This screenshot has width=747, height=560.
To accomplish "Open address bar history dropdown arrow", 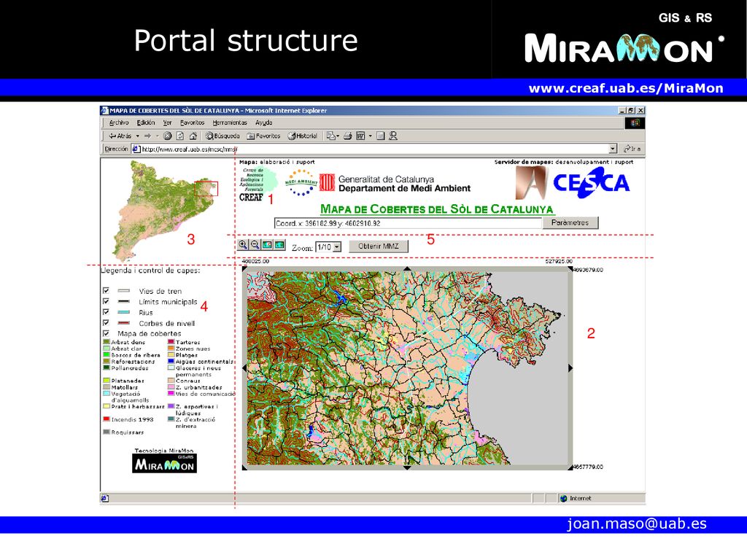I will pos(613,149).
